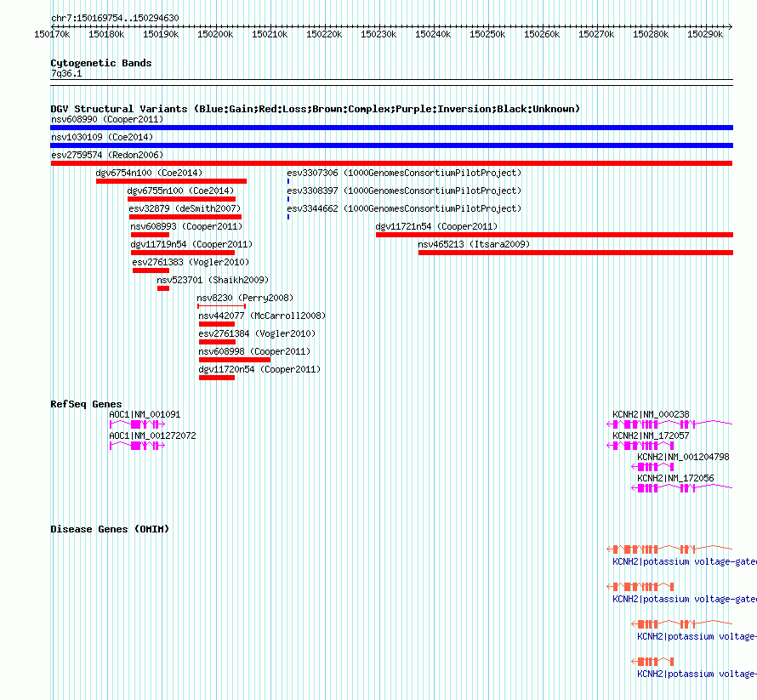Click the Disease Genes (OMIM) track title
Image resolution: width=757 pixels, height=700 pixels.
coord(110,529)
